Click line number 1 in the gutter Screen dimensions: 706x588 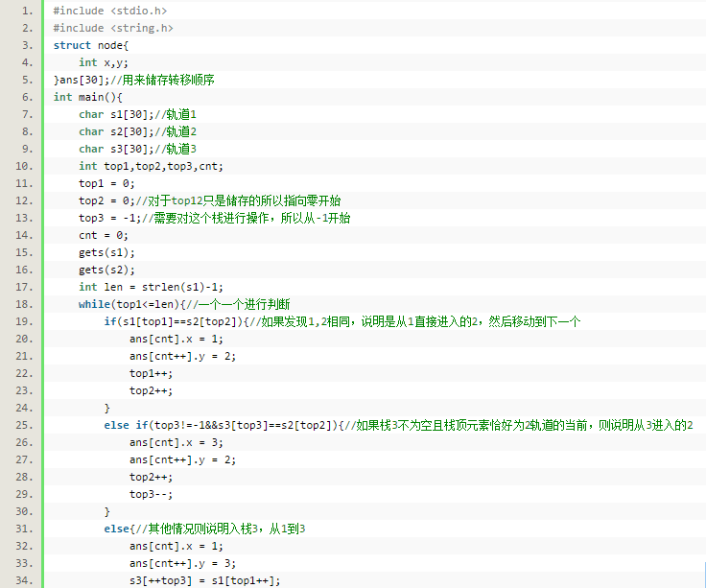[28, 11]
